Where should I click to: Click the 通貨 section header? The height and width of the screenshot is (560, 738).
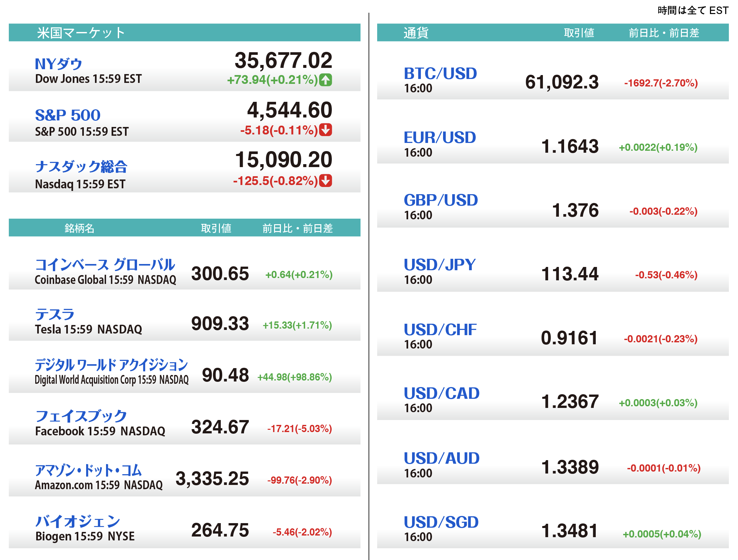click(416, 33)
